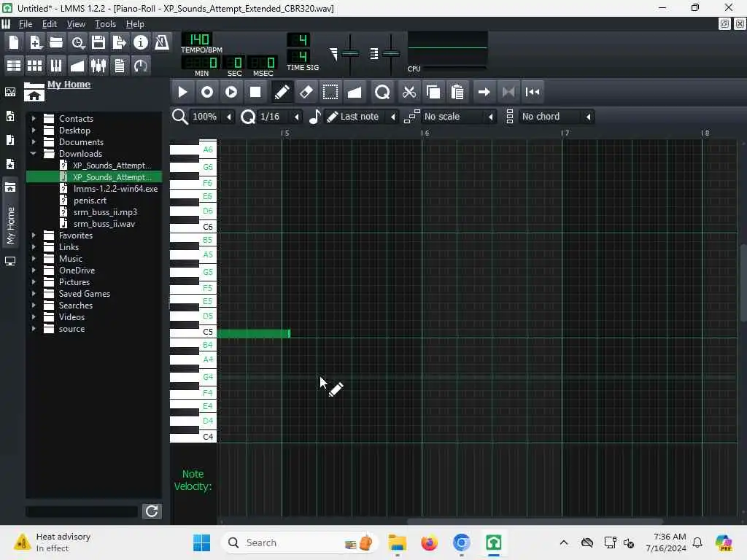The image size is (747, 560).
Task: Select the green note on C5
Action: tap(253, 334)
